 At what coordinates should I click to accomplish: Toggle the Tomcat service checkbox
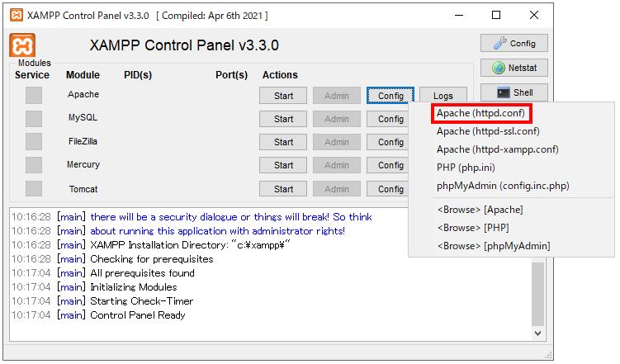click(x=34, y=188)
